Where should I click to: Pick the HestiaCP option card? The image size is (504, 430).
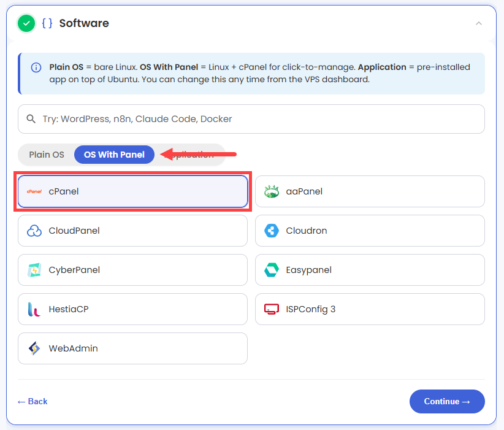pyautogui.click(x=133, y=309)
